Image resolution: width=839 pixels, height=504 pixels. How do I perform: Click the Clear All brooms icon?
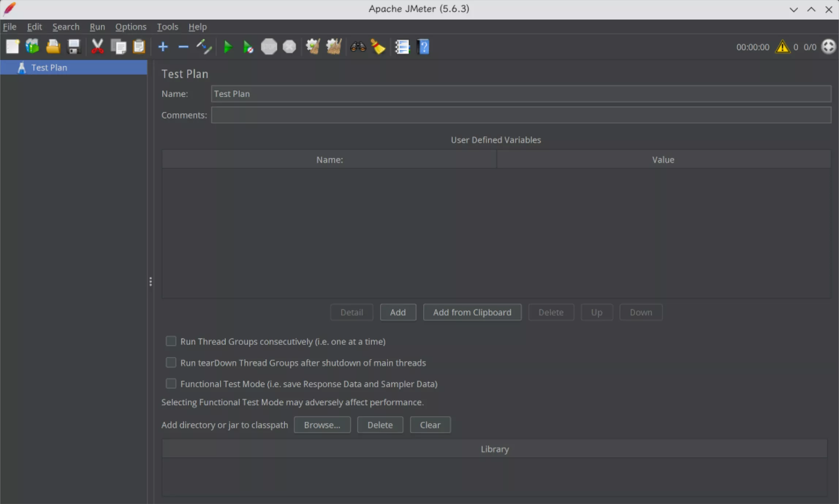click(x=334, y=47)
